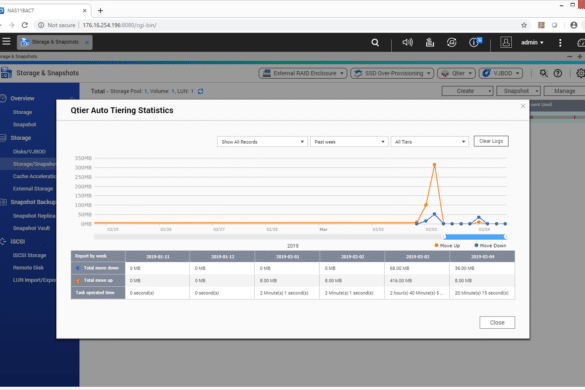Expand the VJBOD dropdown button

(x=501, y=73)
